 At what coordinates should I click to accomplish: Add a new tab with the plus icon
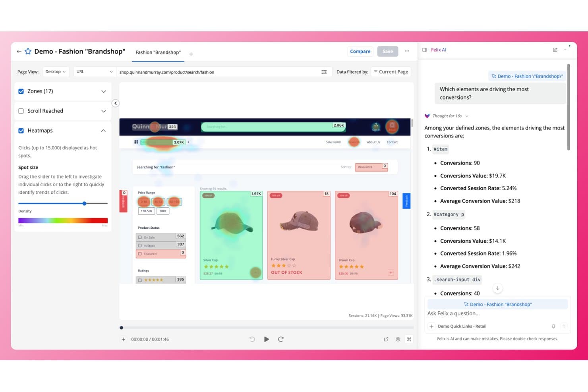[x=191, y=54]
